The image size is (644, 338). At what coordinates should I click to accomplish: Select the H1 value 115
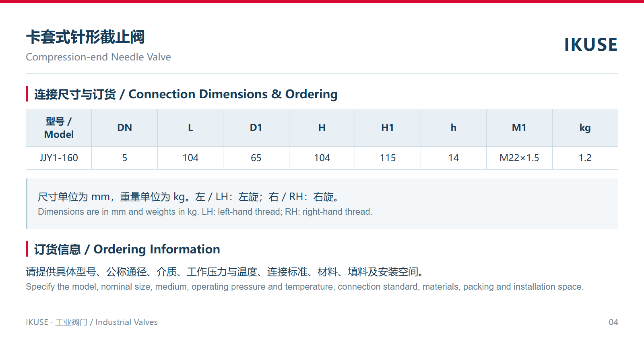pos(388,158)
